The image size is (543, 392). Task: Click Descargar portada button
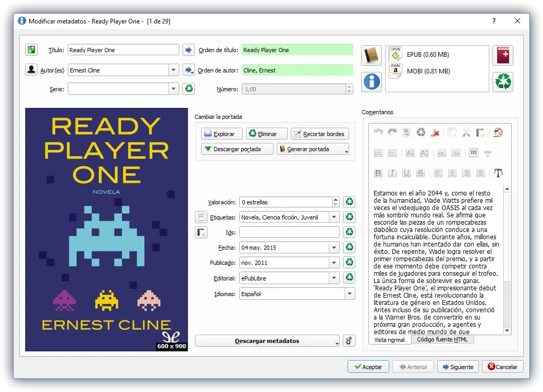click(237, 149)
